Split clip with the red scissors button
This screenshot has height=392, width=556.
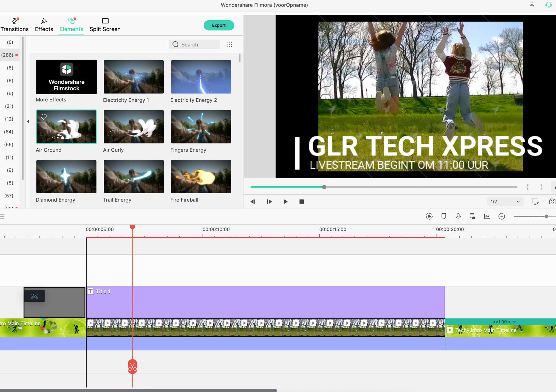(x=132, y=366)
